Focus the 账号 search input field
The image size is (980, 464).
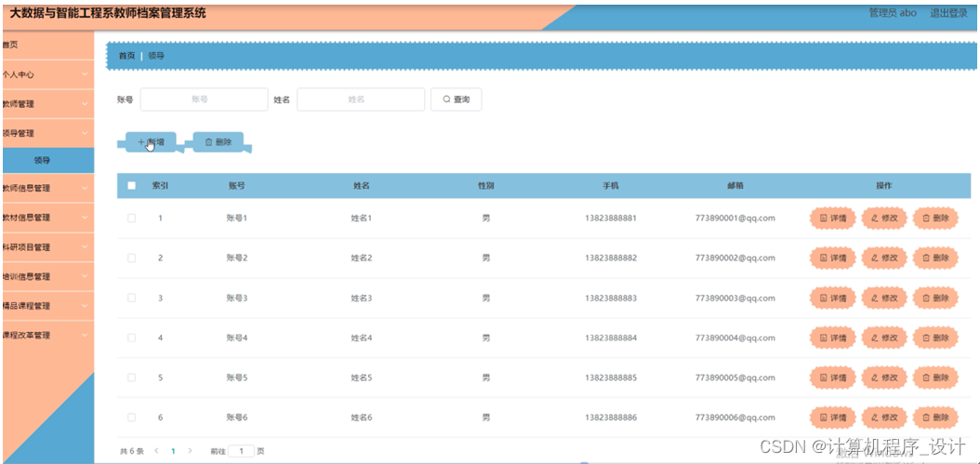[x=204, y=99]
